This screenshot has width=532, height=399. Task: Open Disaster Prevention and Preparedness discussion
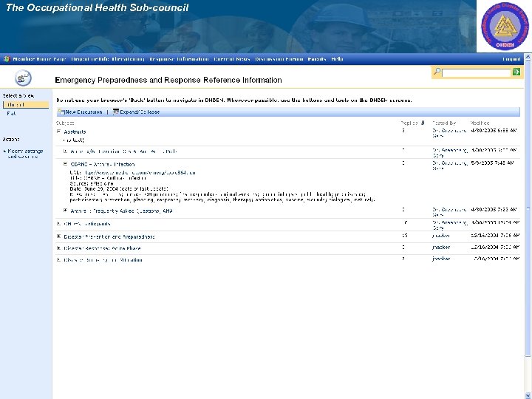pyautogui.click(x=109, y=237)
